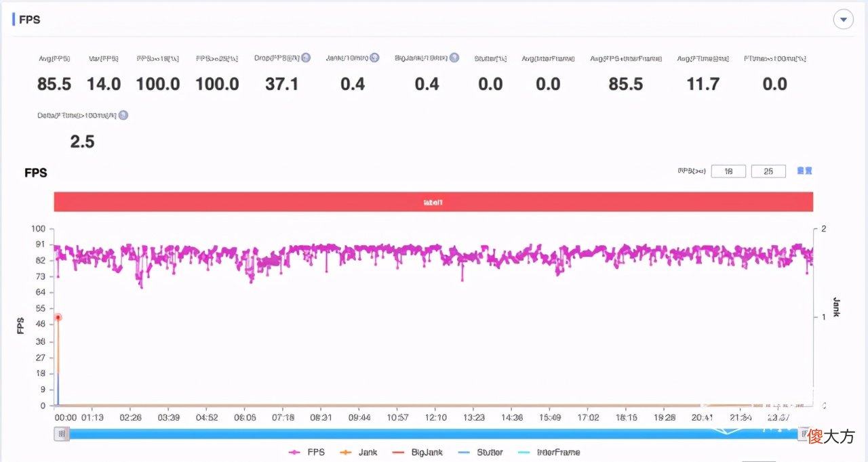This screenshot has width=868, height=462.
Task: Open the help icon beside the Jank metric label
Action: (x=374, y=58)
